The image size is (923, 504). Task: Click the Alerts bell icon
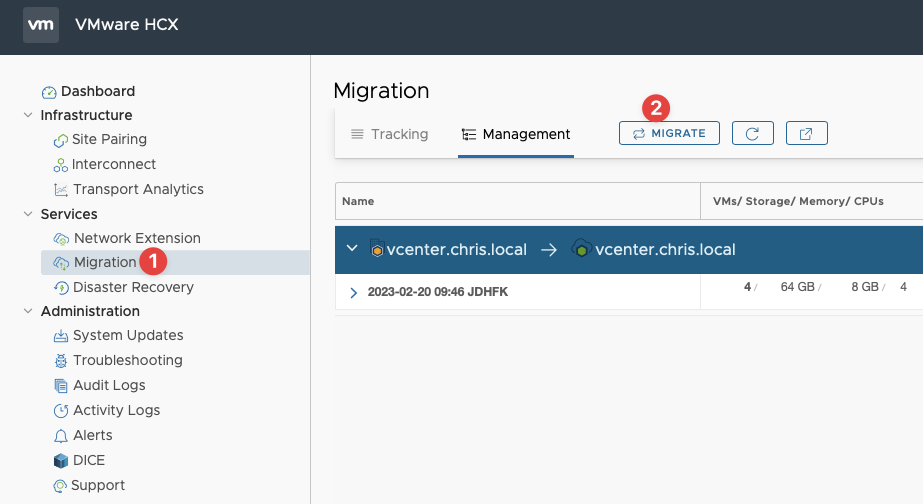click(x=61, y=436)
